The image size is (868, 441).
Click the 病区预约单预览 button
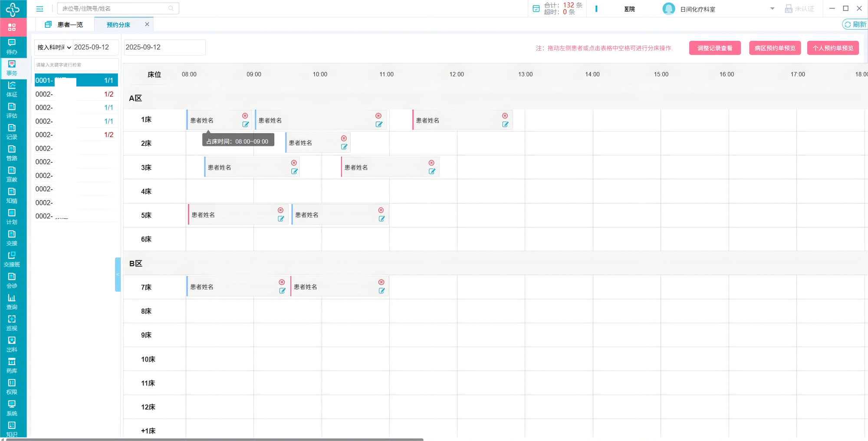click(x=775, y=48)
